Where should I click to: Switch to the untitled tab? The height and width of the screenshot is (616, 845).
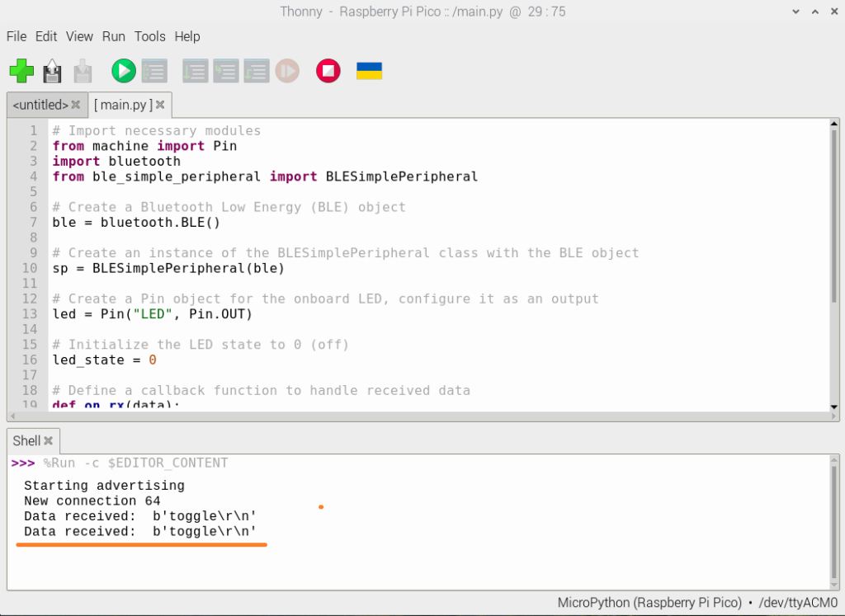(x=40, y=105)
